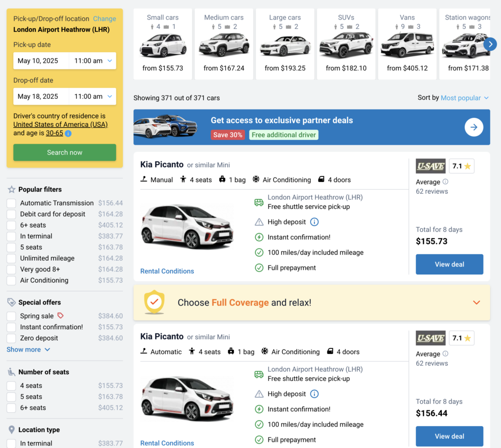Click info icon beside Average on first listing

coord(445,181)
